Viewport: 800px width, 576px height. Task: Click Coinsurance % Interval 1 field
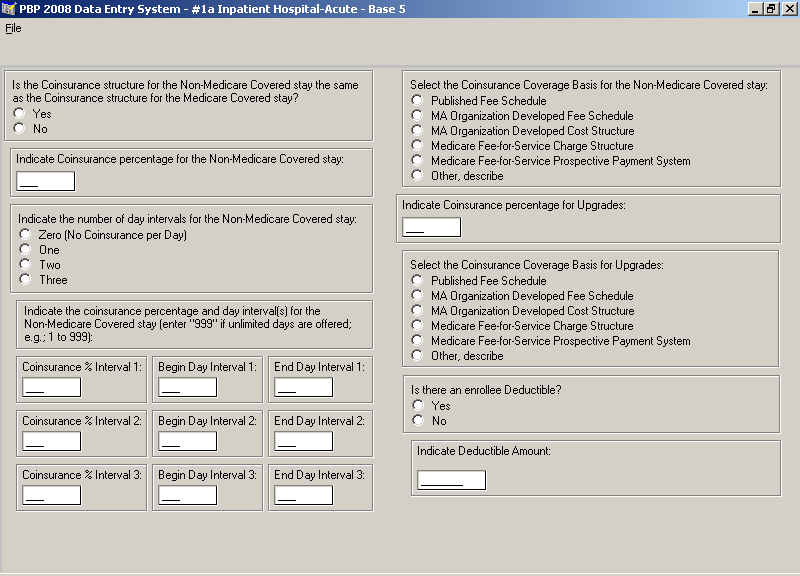pos(52,387)
